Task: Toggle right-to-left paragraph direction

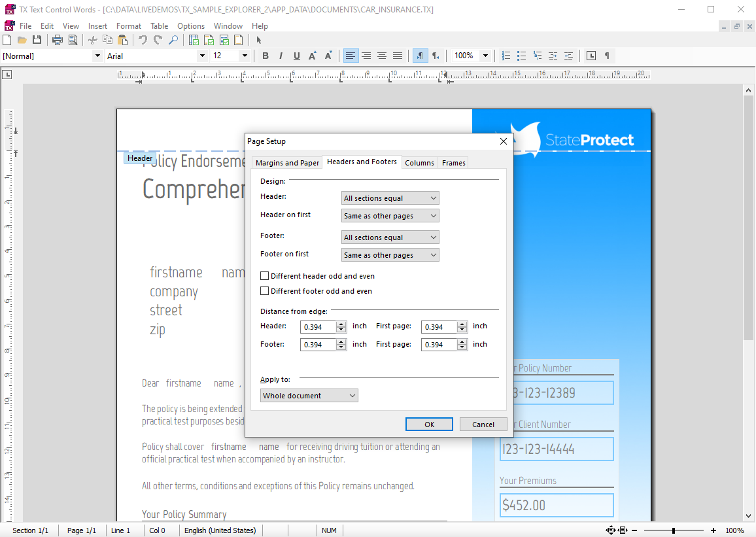Action: tap(436, 56)
